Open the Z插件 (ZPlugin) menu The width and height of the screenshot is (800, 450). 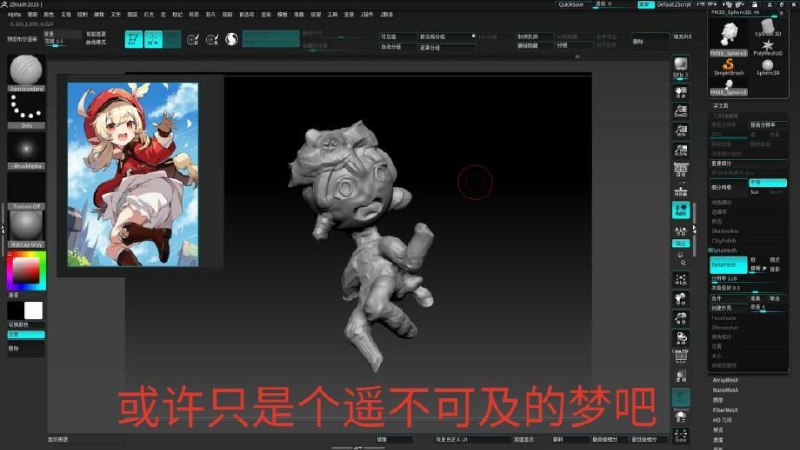point(367,15)
